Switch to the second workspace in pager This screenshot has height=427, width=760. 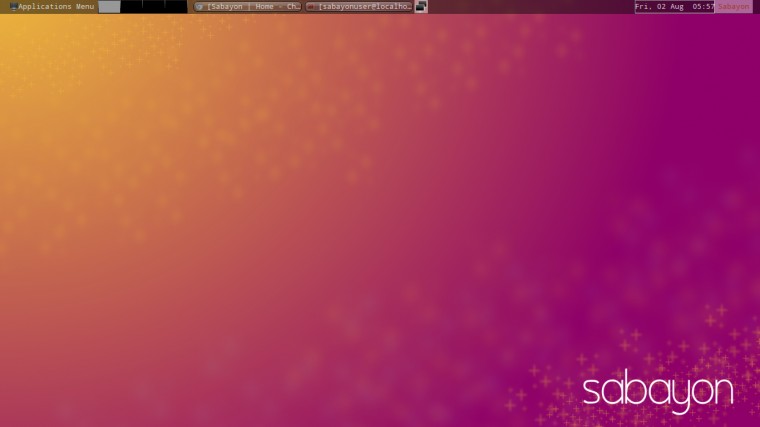click(131, 6)
